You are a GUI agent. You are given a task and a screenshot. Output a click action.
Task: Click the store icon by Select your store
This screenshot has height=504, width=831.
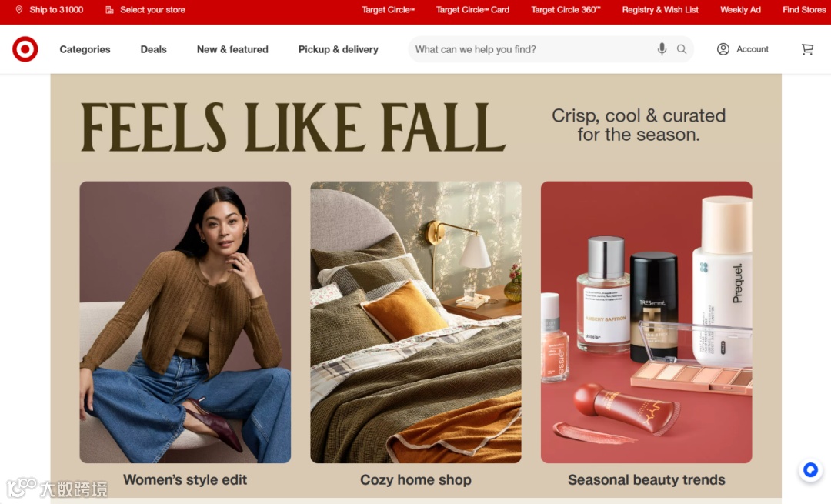[x=110, y=9]
